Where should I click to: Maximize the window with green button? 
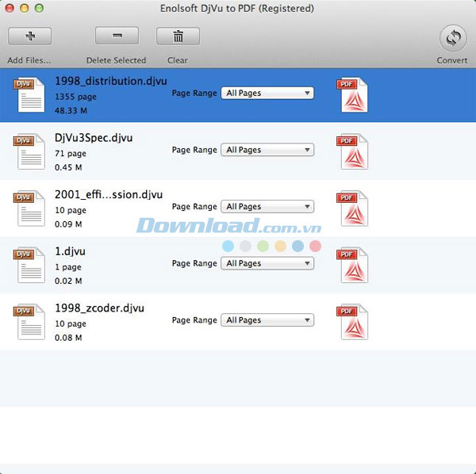click(x=39, y=8)
